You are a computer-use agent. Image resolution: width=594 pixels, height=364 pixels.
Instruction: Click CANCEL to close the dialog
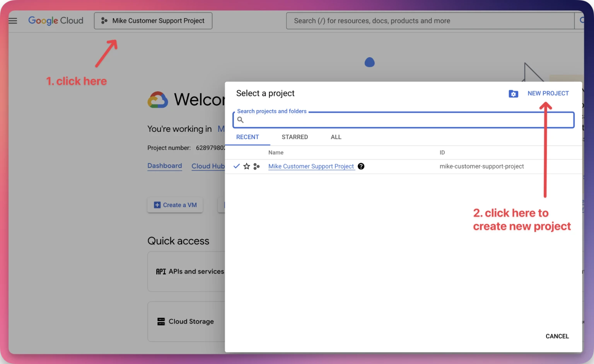point(557,336)
